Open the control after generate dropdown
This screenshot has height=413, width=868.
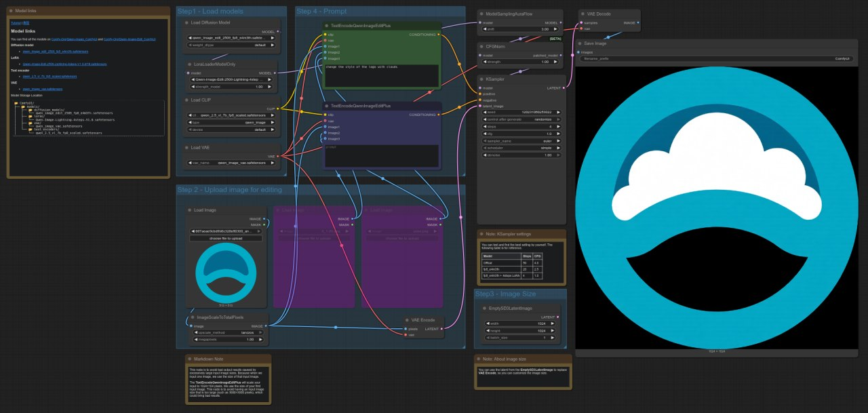tap(522, 119)
